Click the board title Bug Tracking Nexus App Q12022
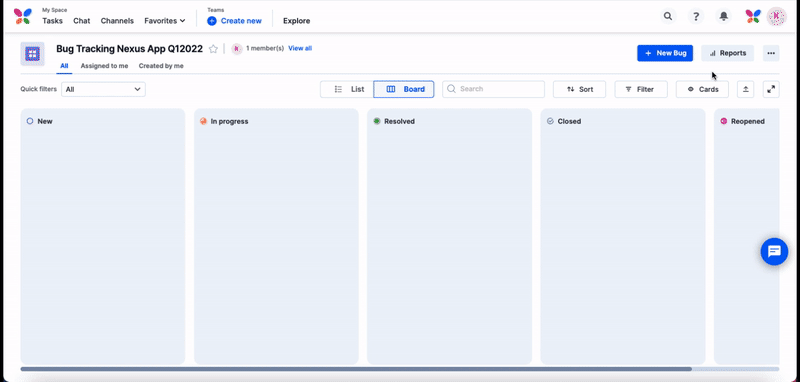The height and width of the screenshot is (382, 800). [130, 49]
